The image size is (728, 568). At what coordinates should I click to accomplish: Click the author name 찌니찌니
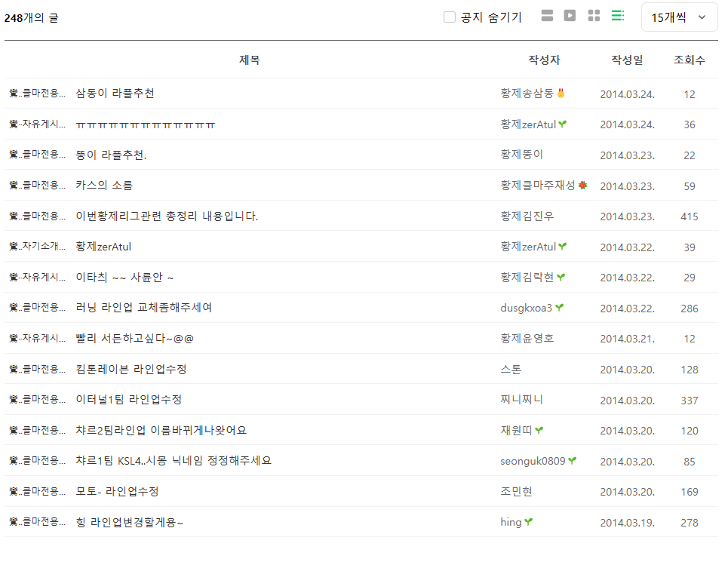click(521, 400)
